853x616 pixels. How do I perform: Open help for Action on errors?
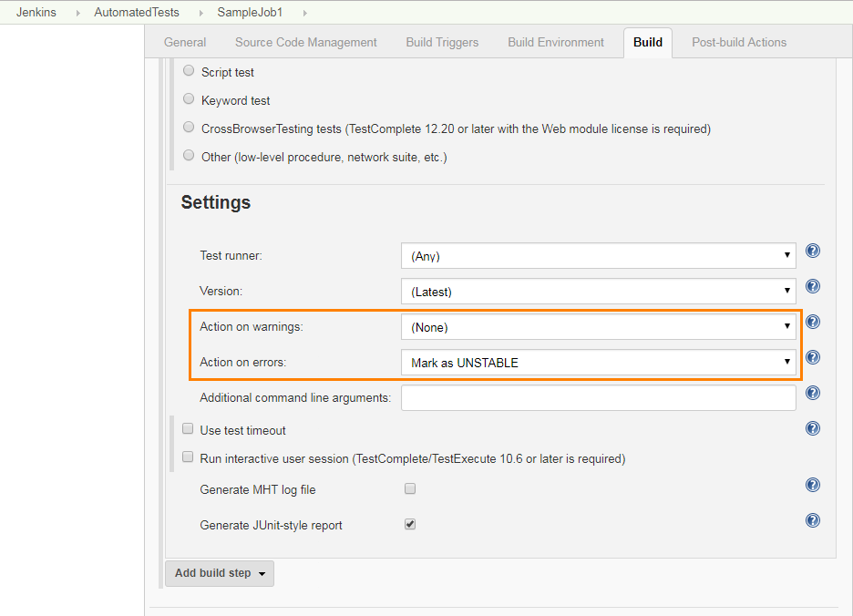click(x=813, y=357)
